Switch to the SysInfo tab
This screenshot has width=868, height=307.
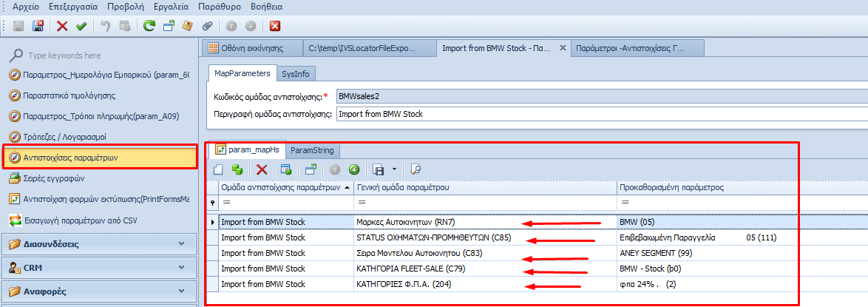click(x=296, y=73)
